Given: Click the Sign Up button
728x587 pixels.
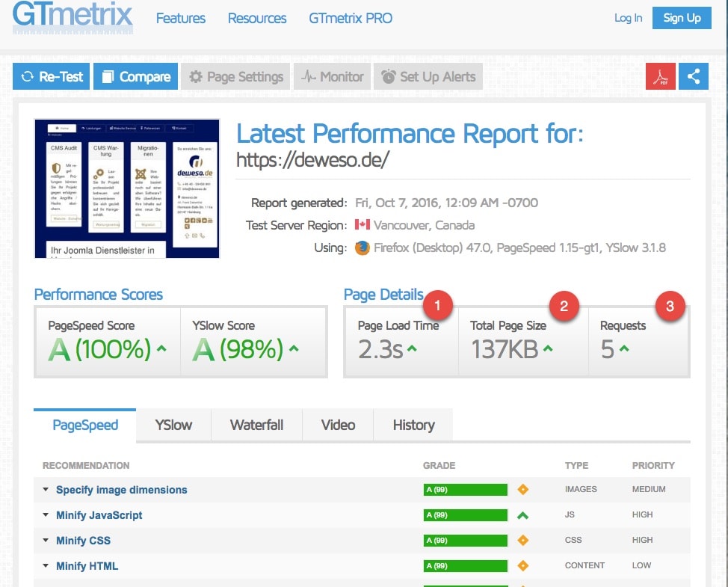Looking at the screenshot, I should click(682, 18).
